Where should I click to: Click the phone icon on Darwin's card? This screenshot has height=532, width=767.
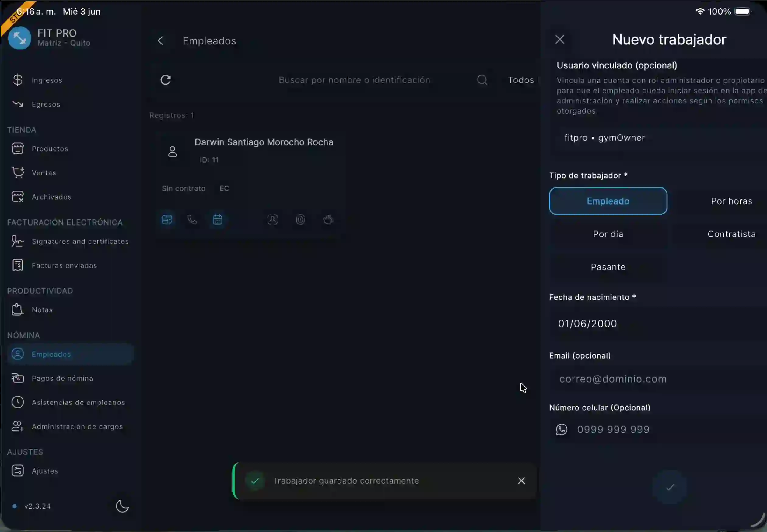192,220
